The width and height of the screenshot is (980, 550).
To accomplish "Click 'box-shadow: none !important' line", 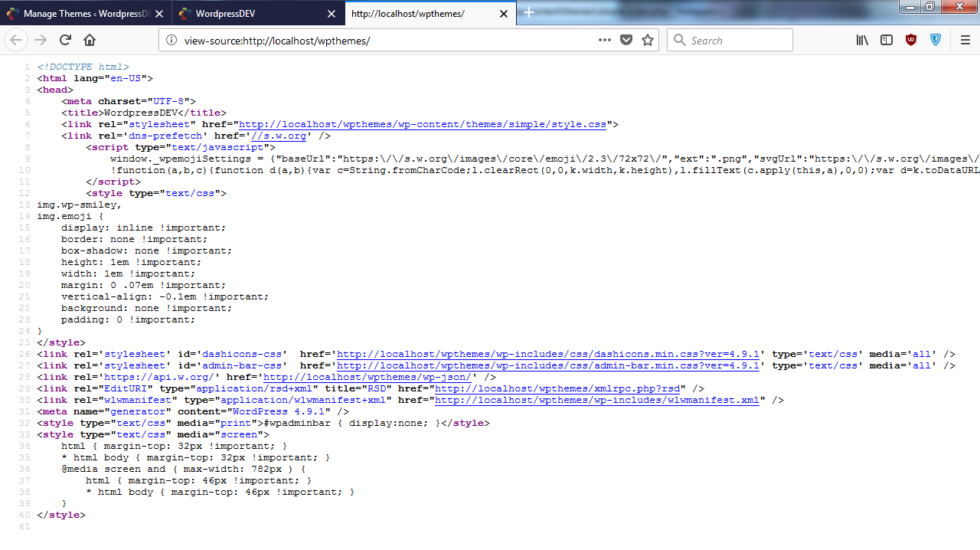I will point(147,250).
